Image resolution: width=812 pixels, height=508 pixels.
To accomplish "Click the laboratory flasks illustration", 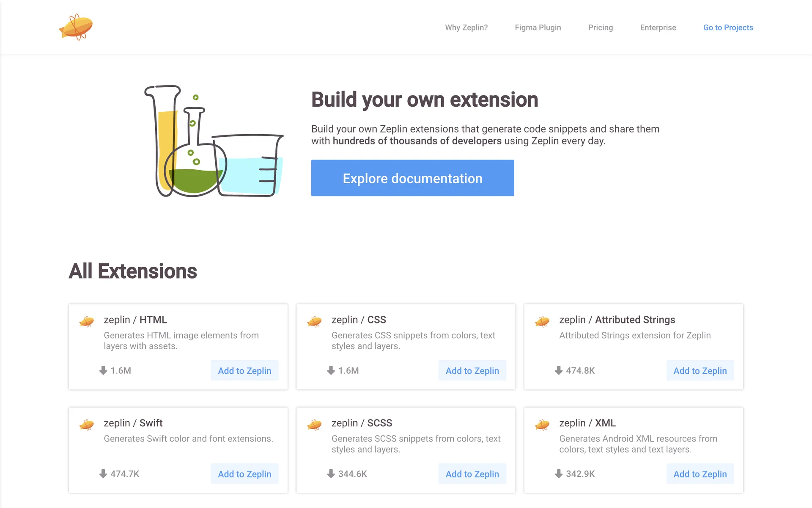I will [214, 142].
